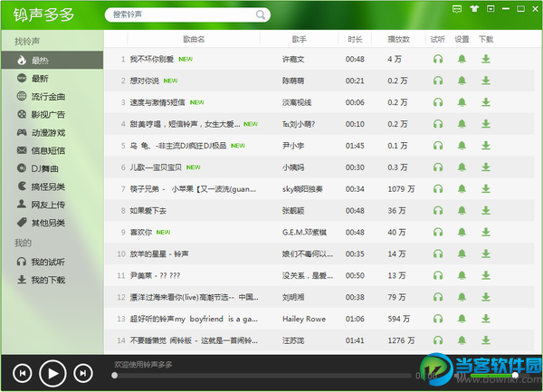The height and width of the screenshot is (392, 543).
Task: Click the playback progress slider handle
Action: pos(115,376)
